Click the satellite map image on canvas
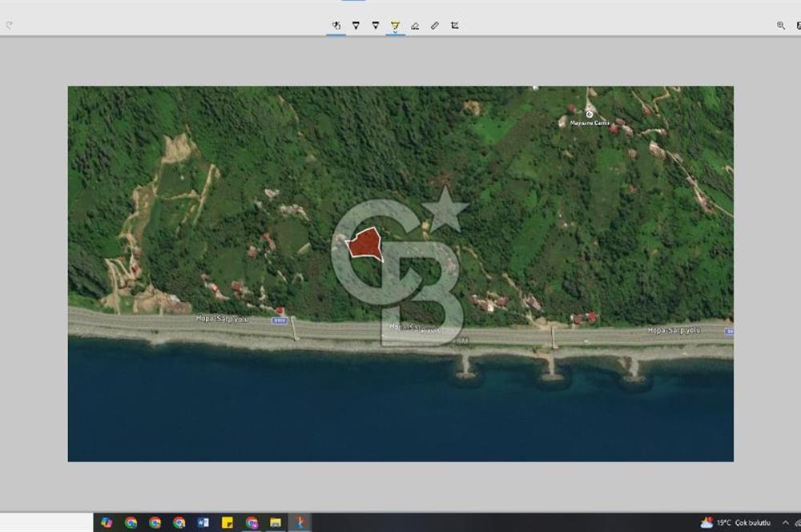Viewport: 801px width, 532px height. click(400, 273)
